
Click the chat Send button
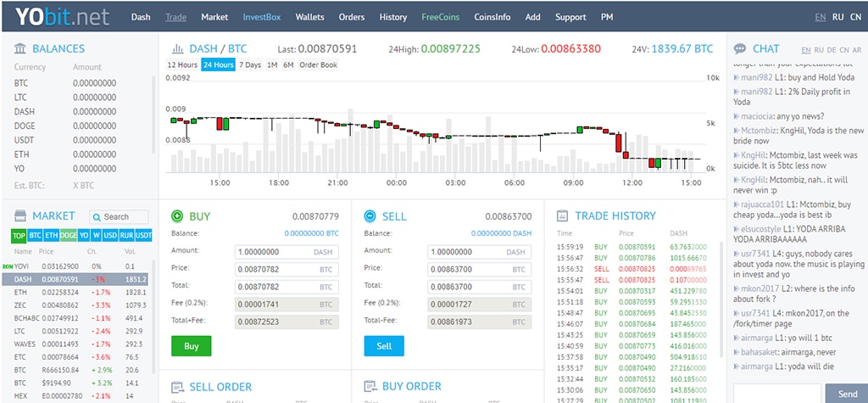tap(847, 394)
